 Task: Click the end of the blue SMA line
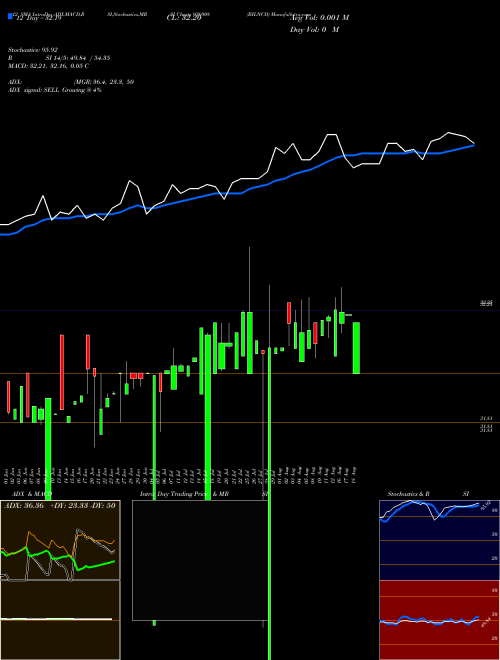pyautogui.click(x=473, y=145)
